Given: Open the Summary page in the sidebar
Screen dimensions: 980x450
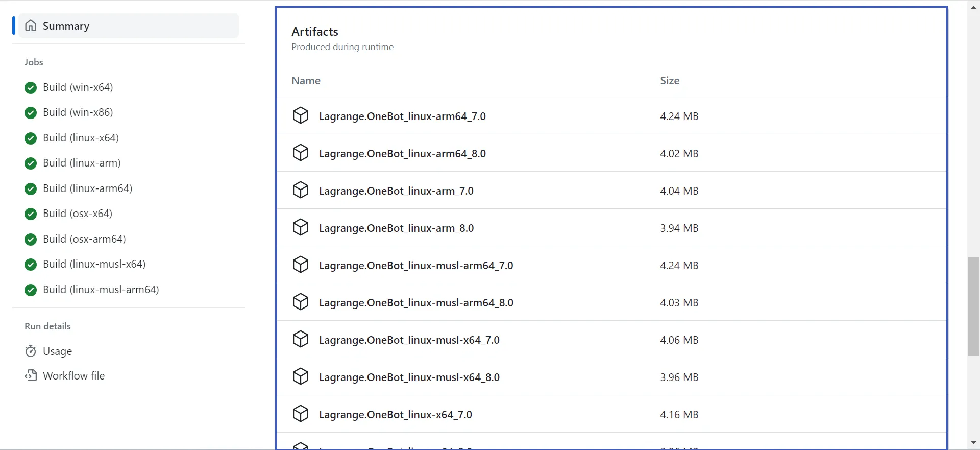Looking at the screenshot, I should point(129,26).
